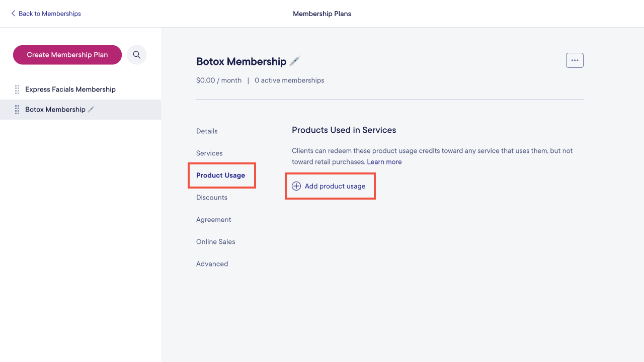Open the Discounts tab

tap(212, 198)
